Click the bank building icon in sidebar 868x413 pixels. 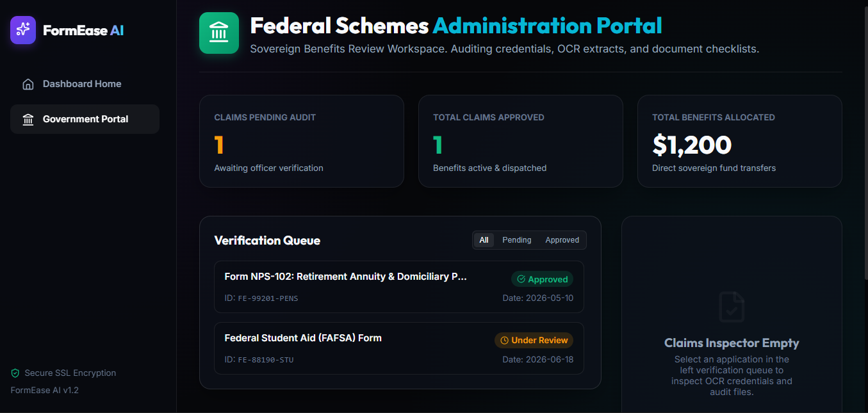point(28,119)
